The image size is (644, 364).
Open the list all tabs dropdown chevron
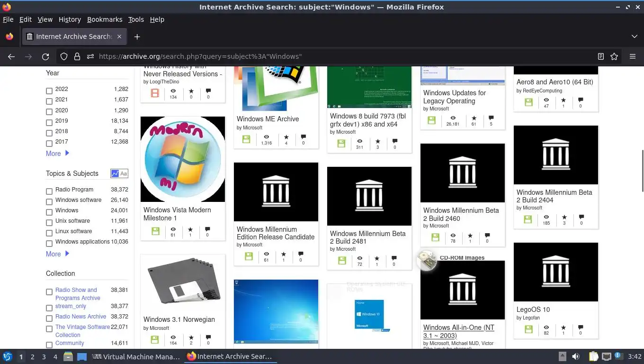[635, 36]
